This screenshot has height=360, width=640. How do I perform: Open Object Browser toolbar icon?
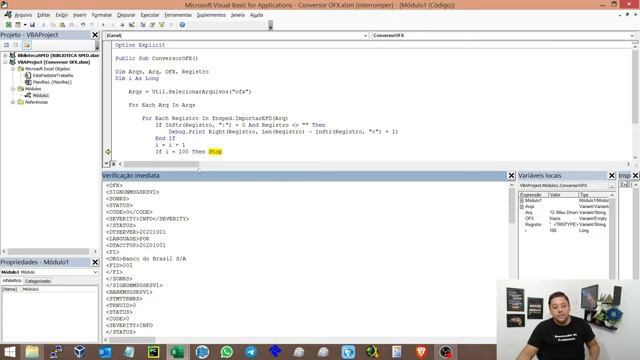[x=162, y=25]
